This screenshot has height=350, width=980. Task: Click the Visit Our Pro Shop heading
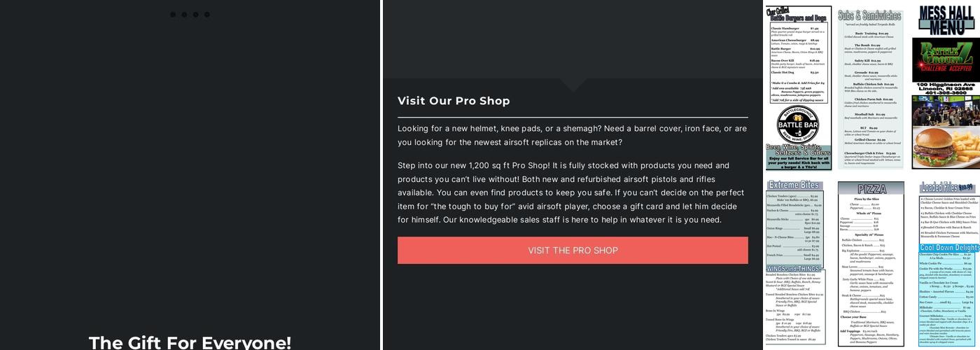click(454, 101)
